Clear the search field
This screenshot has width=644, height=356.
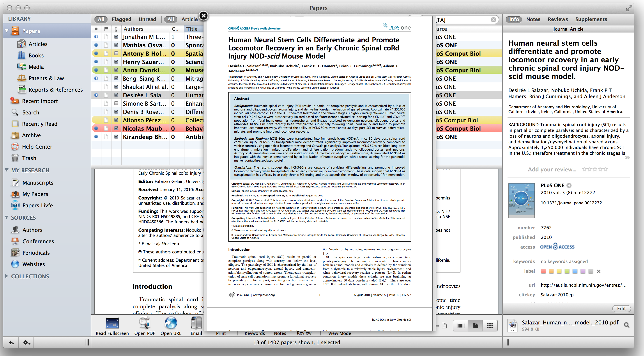click(493, 20)
